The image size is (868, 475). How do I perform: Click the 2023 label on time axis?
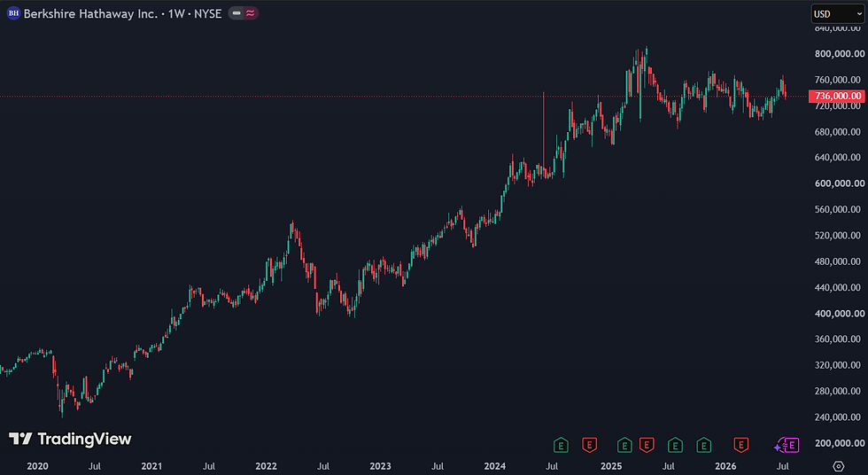point(380,466)
